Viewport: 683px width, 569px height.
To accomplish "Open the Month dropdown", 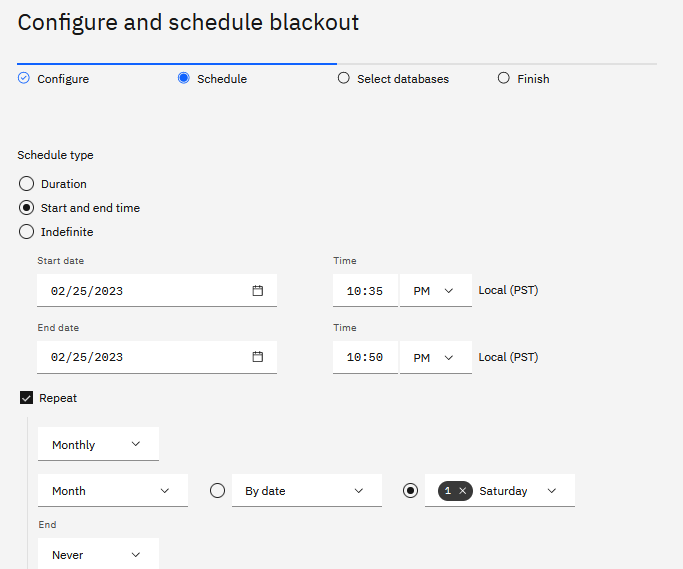I will (x=112, y=491).
